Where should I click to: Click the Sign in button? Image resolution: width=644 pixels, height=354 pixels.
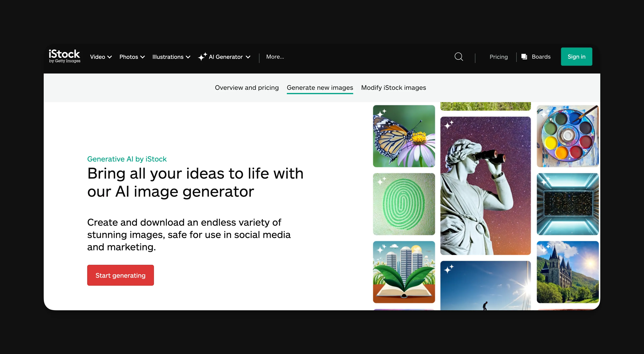pyautogui.click(x=576, y=56)
